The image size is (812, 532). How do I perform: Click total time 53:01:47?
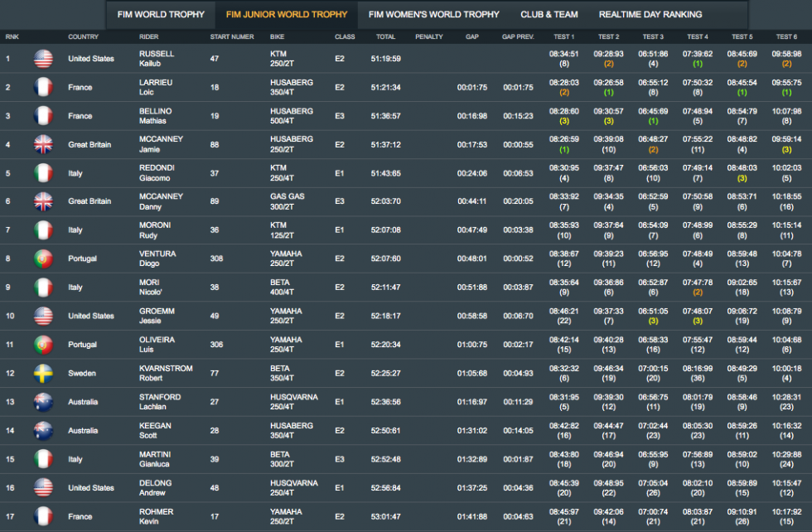coord(386,516)
